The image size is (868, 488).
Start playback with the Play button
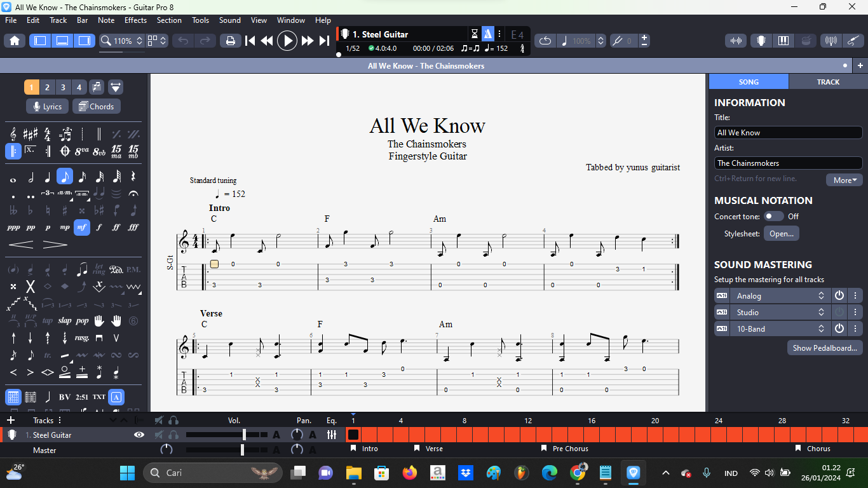(x=287, y=41)
